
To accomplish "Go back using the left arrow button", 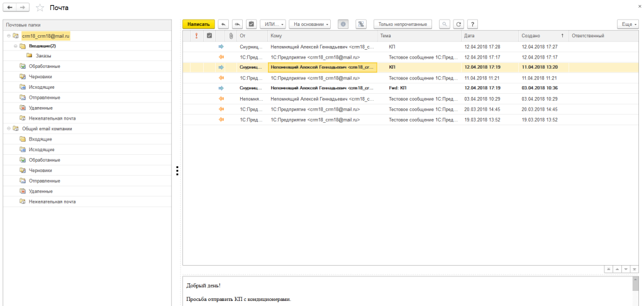I will point(11,8).
